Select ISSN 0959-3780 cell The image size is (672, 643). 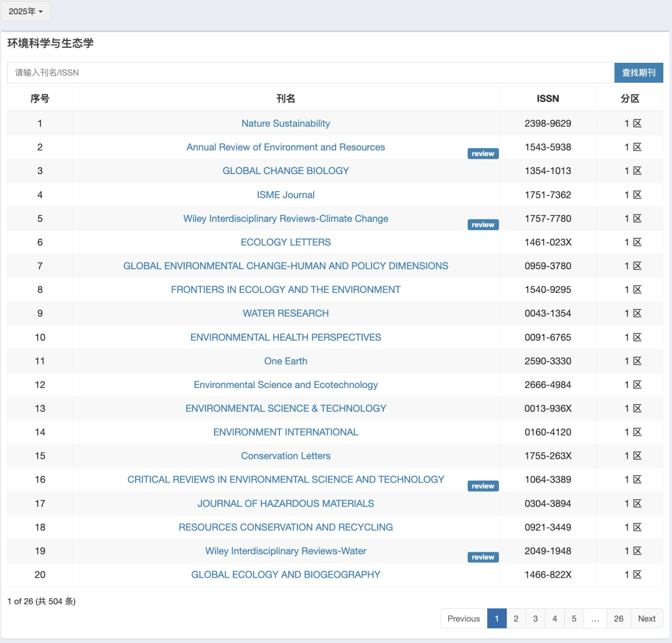[548, 266]
